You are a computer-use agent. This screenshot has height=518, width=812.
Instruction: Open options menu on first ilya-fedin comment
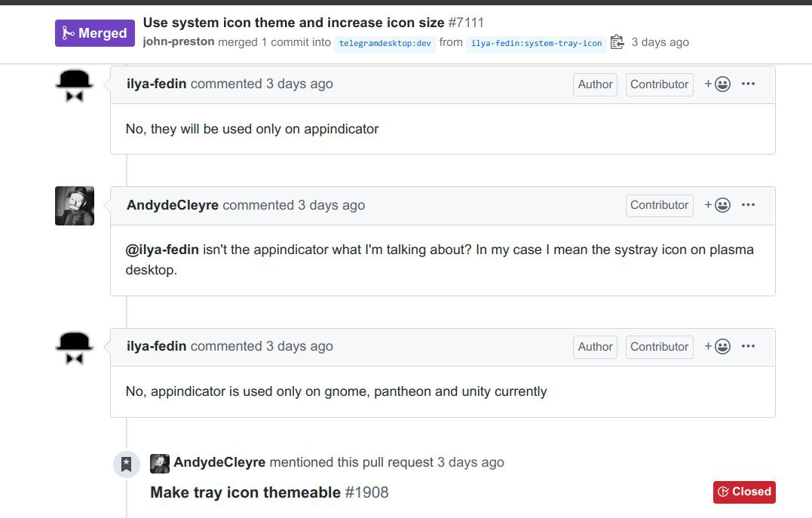click(748, 84)
